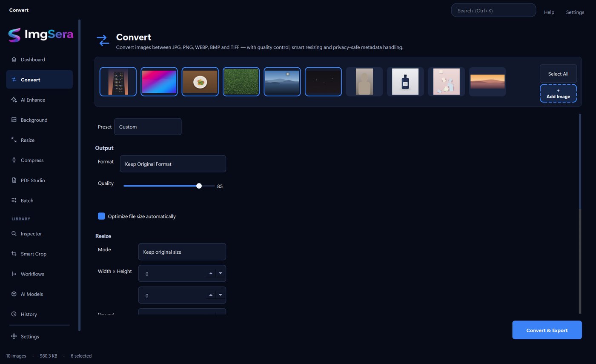Click the Batch list icon

coord(14,201)
